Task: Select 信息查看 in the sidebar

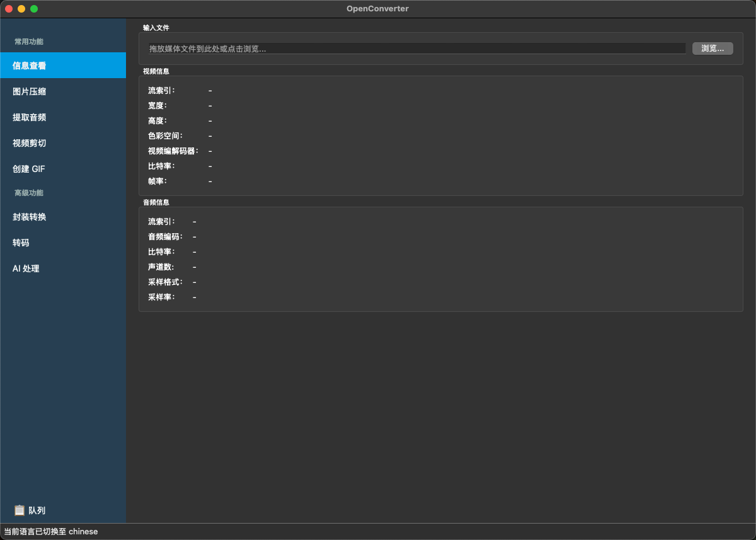Action: click(63, 66)
